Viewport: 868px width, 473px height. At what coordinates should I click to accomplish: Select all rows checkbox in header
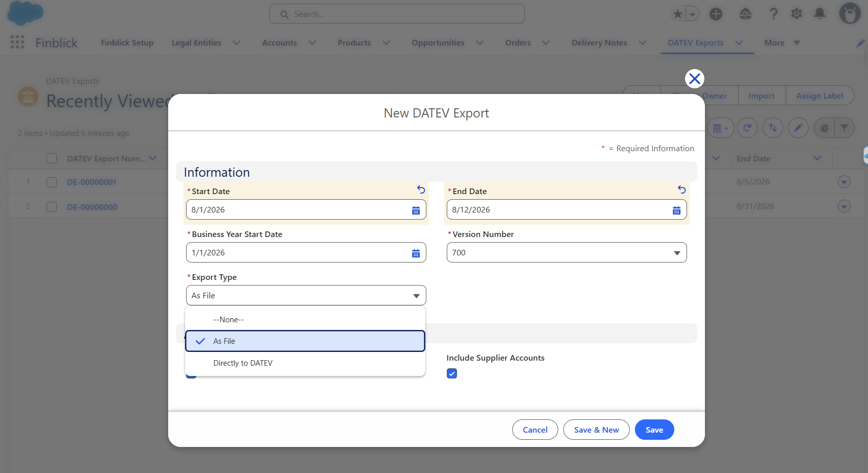52,158
